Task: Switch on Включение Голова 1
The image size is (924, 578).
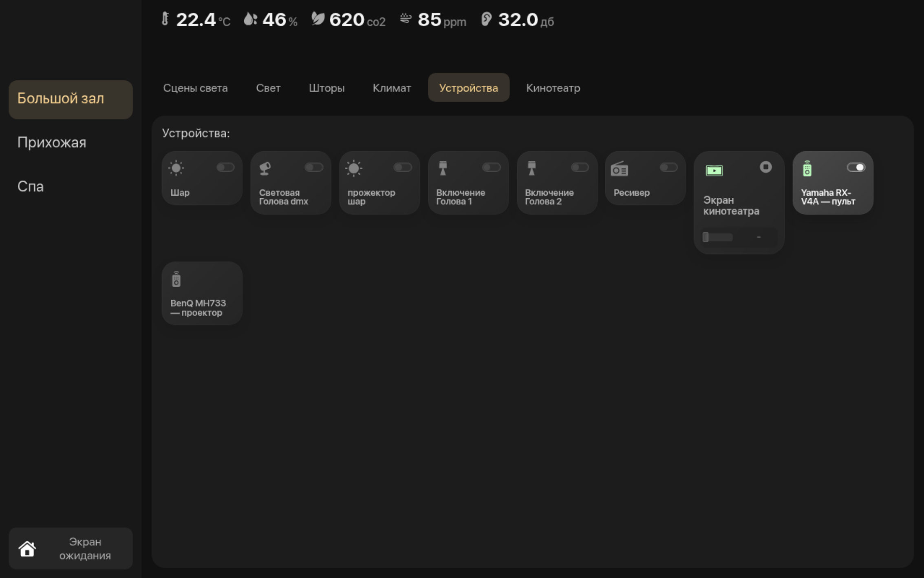Action: coord(491,167)
